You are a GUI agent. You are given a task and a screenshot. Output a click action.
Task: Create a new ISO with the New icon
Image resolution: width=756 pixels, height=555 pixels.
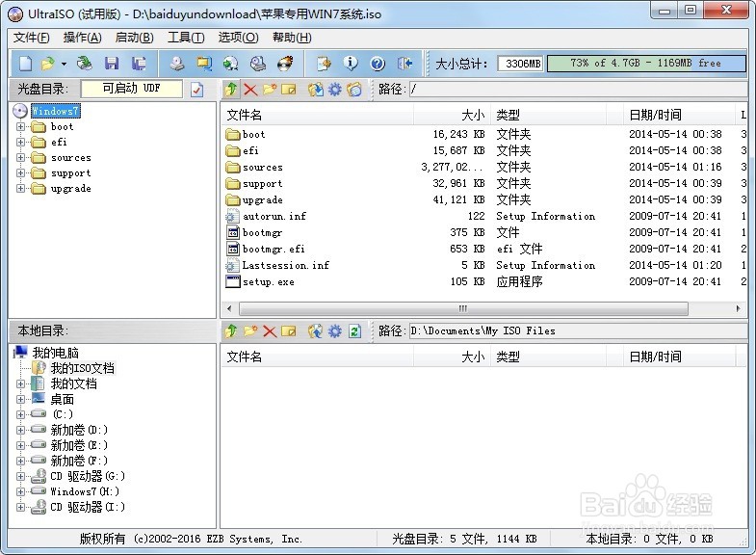(25, 64)
